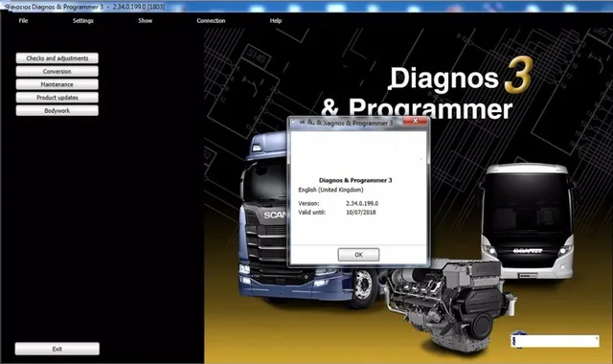Click the Checks and adjustments button
This screenshot has height=364, width=613.
[57, 58]
